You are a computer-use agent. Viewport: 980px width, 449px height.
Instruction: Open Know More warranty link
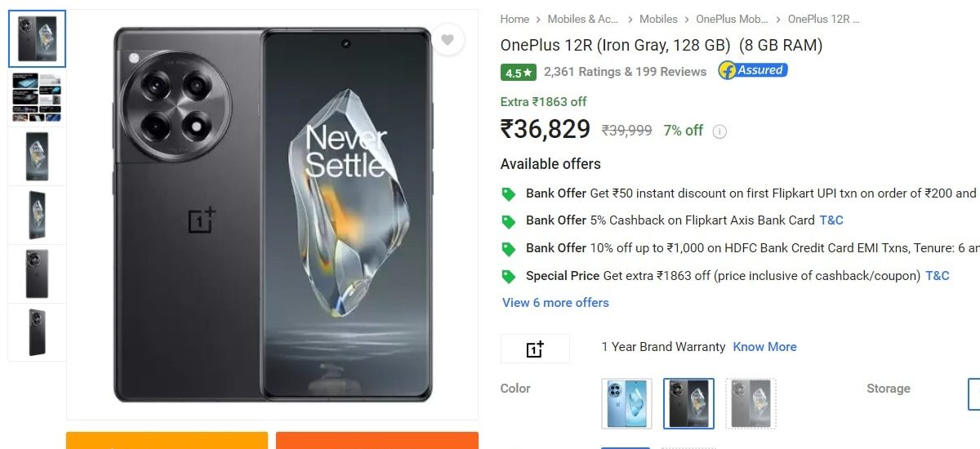(x=764, y=347)
